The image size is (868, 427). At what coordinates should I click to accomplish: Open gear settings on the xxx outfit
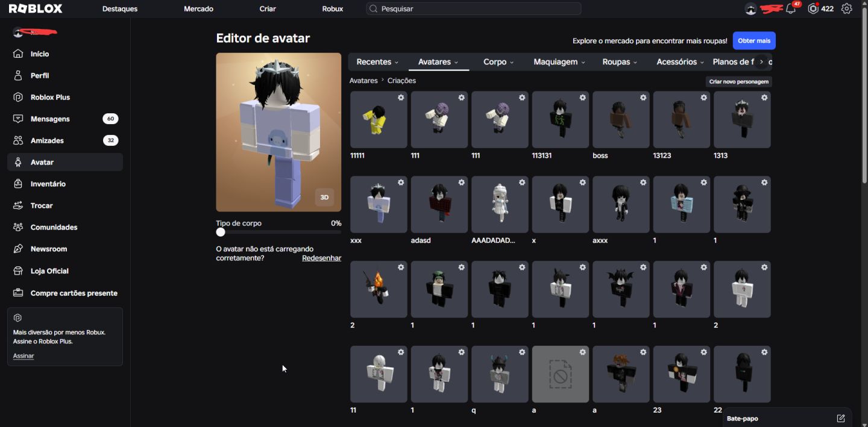pos(401,182)
